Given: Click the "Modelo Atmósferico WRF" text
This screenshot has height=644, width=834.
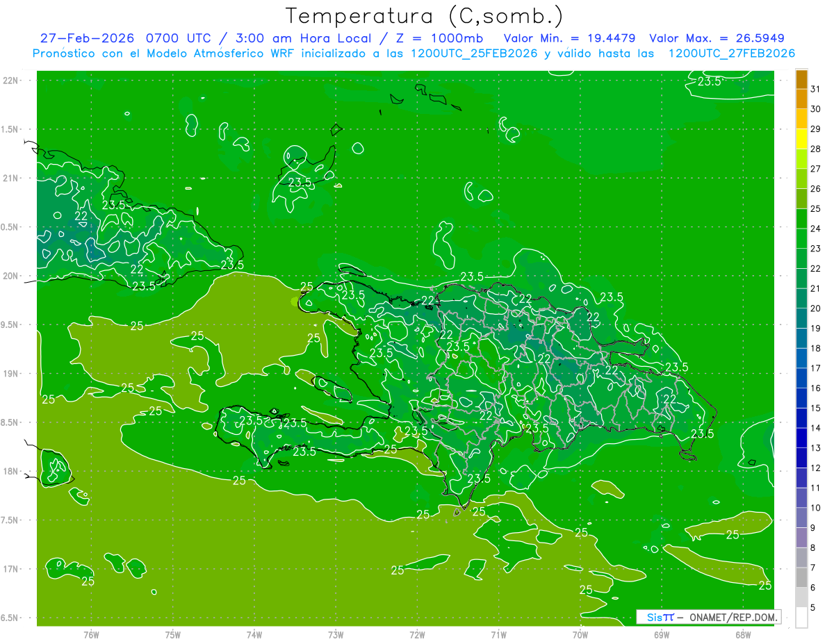Looking at the screenshot, I should click(x=218, y=53).
